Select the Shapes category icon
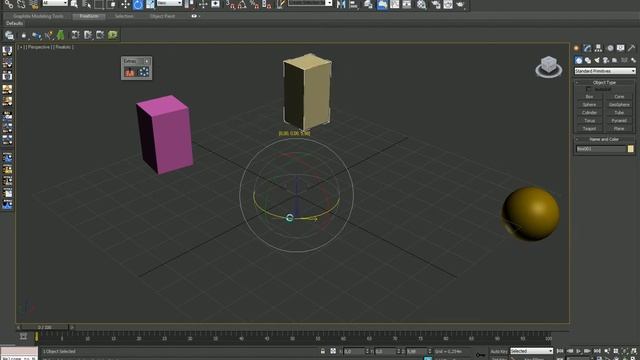Image resolution: width=640 pixels, height=360 pixels. click(588, 60)
